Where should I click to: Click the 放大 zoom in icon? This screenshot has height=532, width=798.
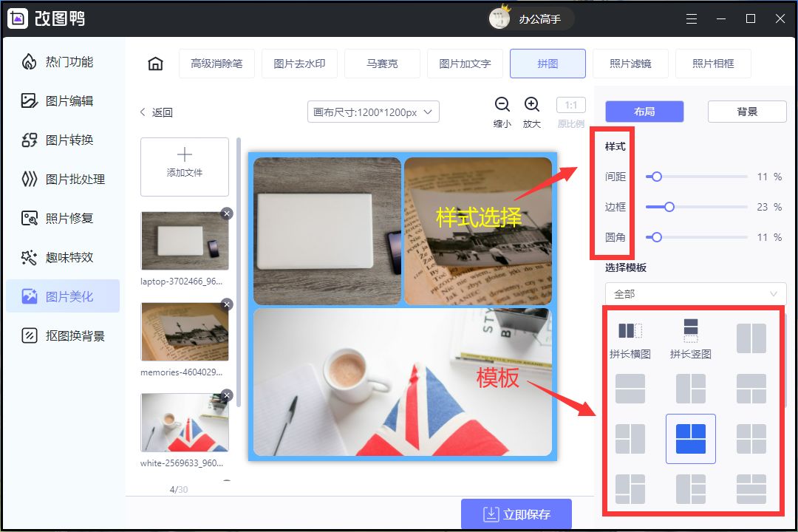tap(531, 105)
